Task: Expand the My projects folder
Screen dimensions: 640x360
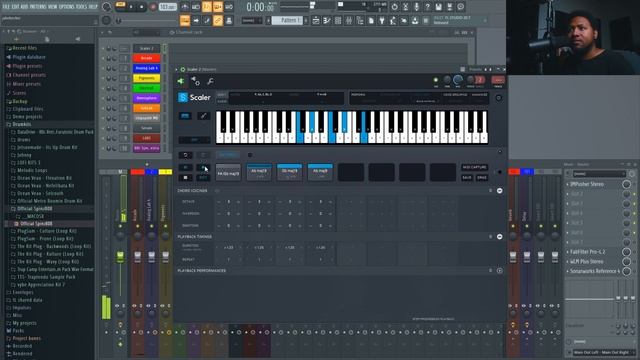Action: (24, 323)
